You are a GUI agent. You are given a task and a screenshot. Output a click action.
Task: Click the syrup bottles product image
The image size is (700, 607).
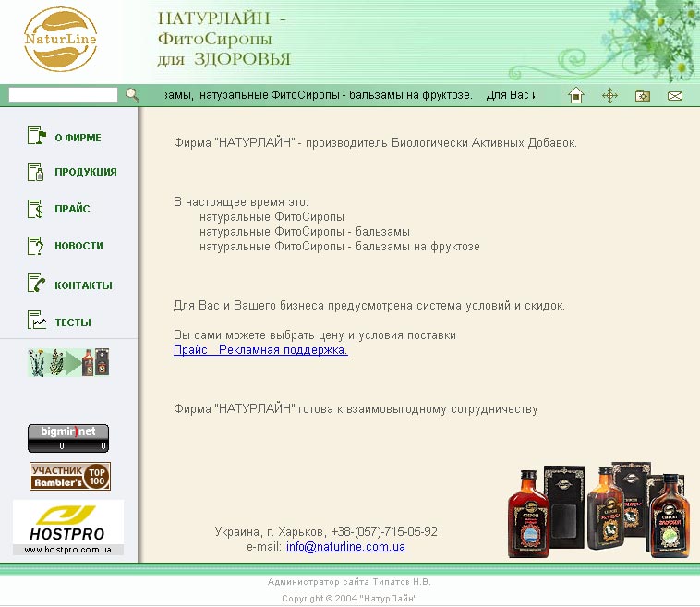[x=597, y=510]
